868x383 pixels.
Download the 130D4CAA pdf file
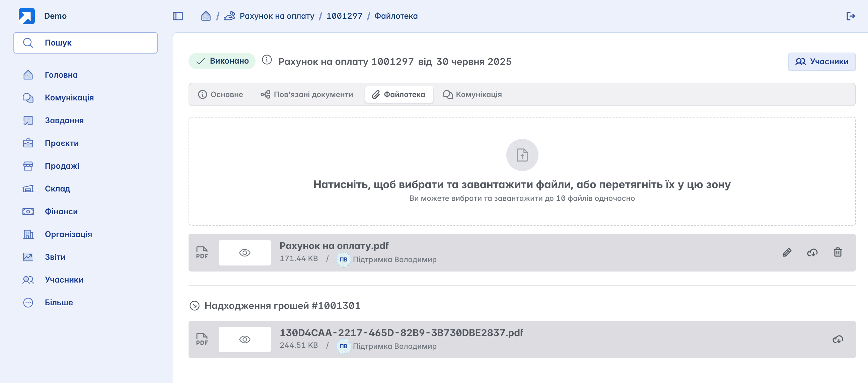coord(838,339)
